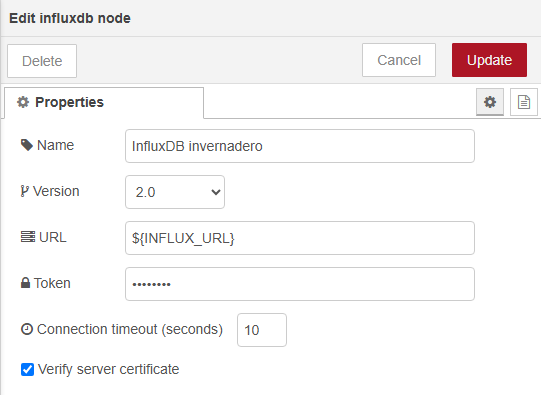Click the Delete button

click(x=42, y=61)
